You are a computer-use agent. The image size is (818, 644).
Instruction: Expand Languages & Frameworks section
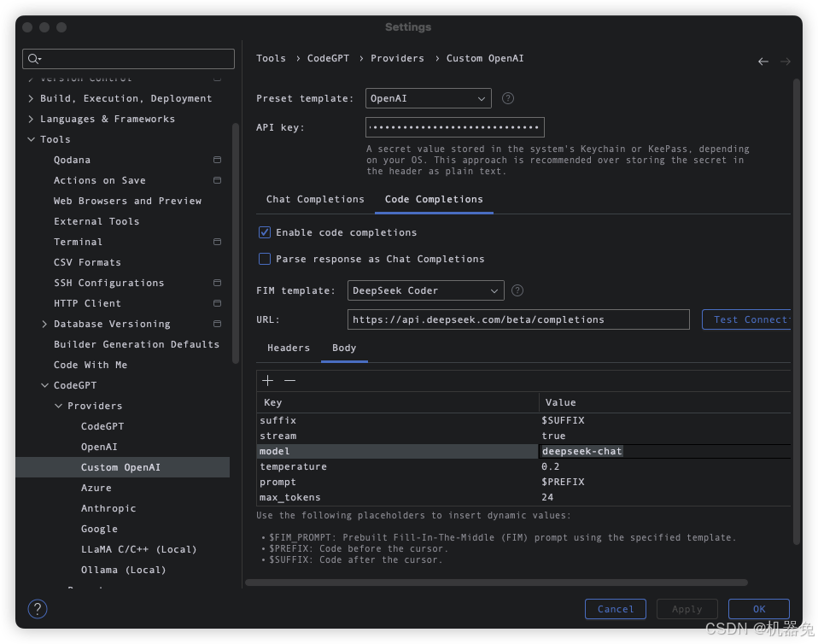[31, 119]
